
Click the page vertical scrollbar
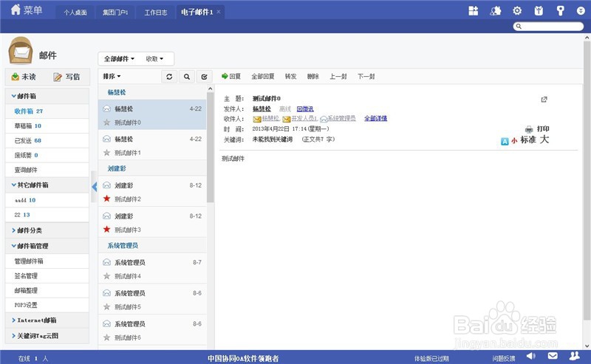[x=587, y=181]
